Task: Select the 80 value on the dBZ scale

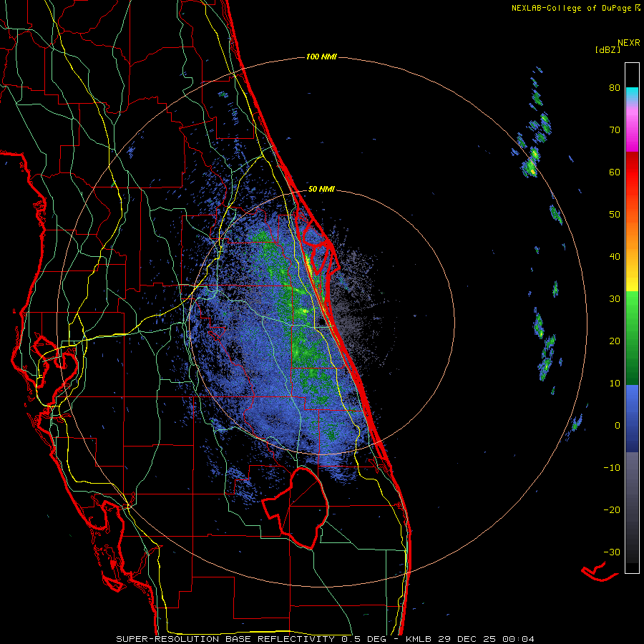Action: tap(615, 88)
